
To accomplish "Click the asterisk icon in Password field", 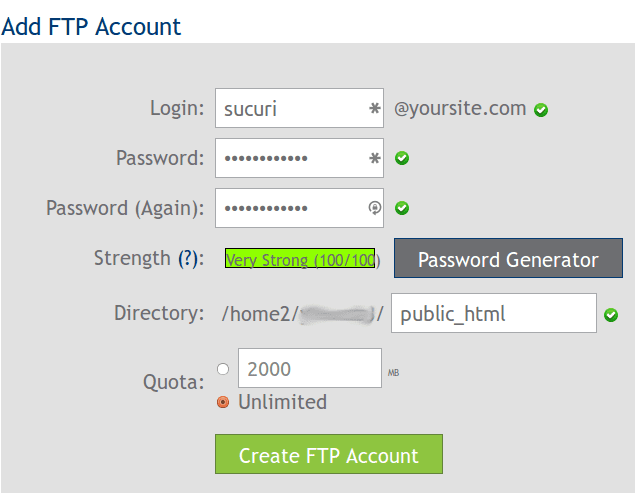I will point(375,158).
